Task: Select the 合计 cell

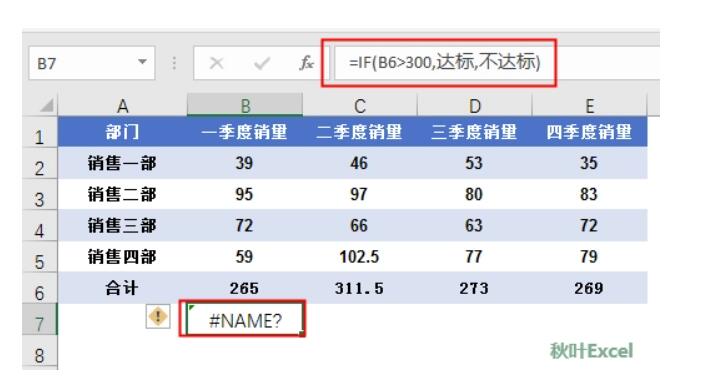Action: [x=122, y=288]
